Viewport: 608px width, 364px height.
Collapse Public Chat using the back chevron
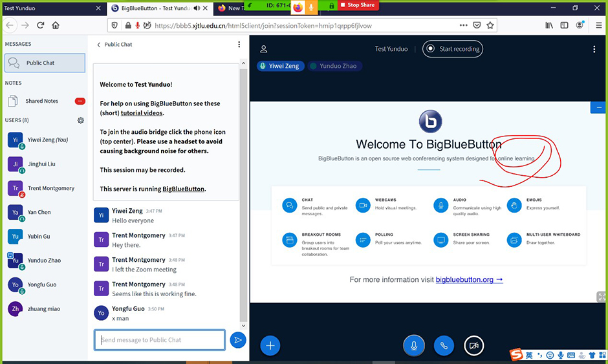[x=98, y=45]
